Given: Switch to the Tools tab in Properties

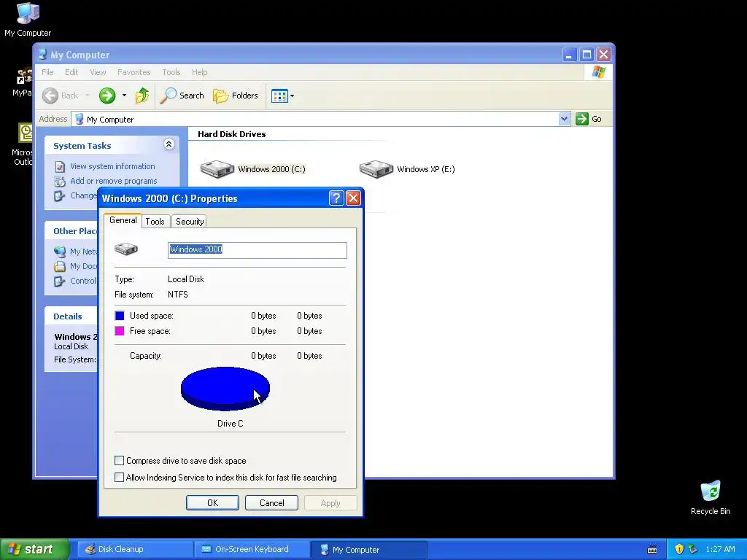Looking at the screenshot, I should tap(155, 222).
